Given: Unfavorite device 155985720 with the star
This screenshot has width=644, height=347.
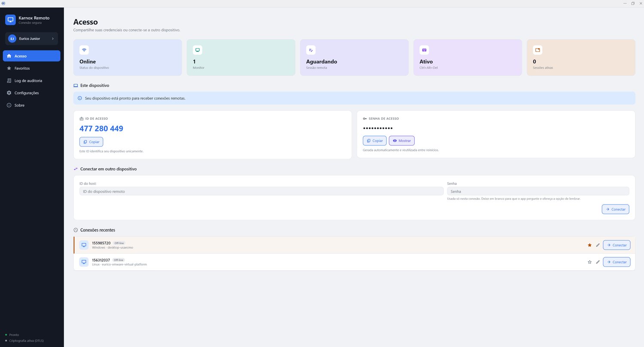Looking at the screenshot, I should 589,245.
